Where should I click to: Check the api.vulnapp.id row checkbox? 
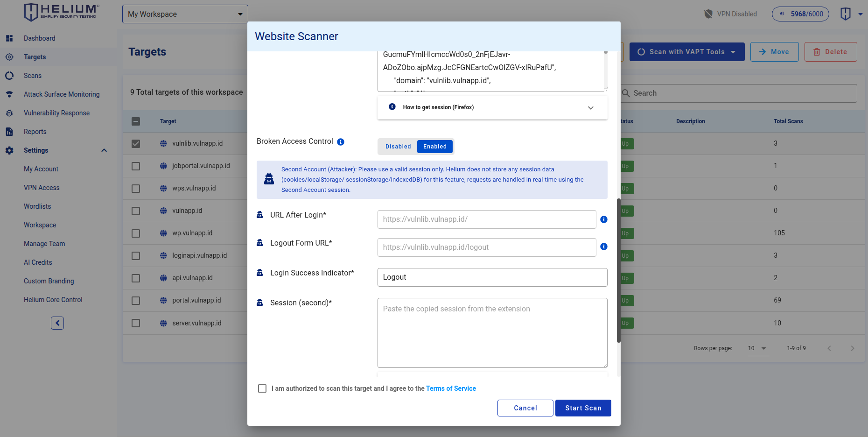pyautogui.click(x=136, y=278)
